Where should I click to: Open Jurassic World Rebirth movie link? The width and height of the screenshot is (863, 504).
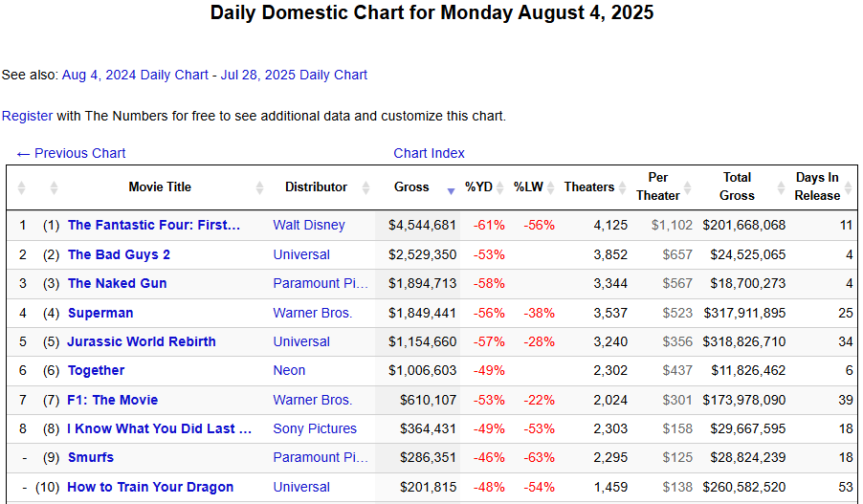coord(142,341)
